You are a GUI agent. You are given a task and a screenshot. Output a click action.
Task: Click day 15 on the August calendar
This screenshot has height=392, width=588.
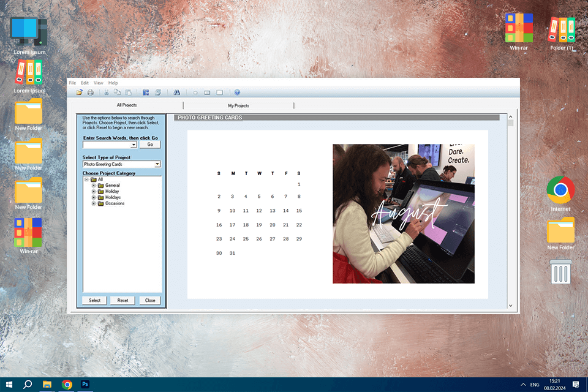pyautogui.click(x=299, y=211)
